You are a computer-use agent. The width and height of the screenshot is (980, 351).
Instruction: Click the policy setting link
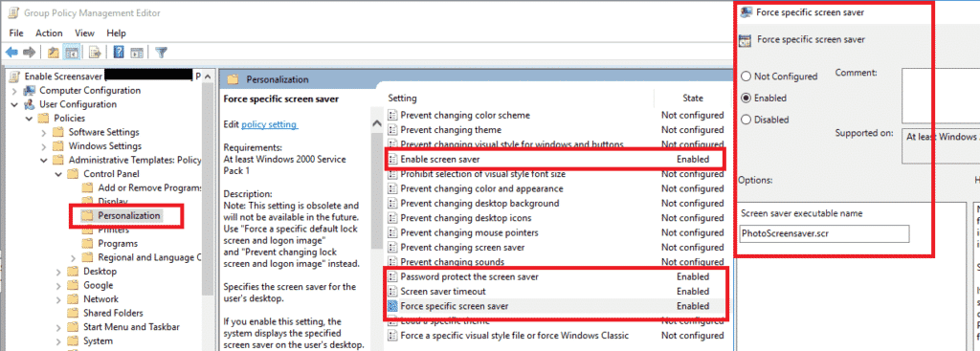269,124
